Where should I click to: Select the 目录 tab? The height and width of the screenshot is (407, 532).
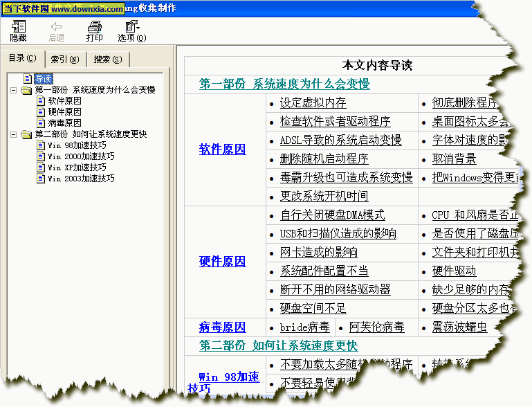coord(22,58)
